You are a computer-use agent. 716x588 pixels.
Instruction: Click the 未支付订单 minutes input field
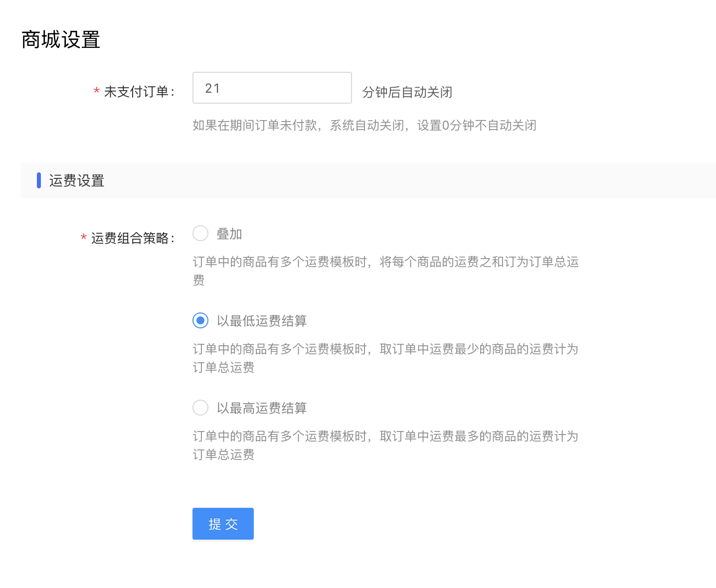272,88
